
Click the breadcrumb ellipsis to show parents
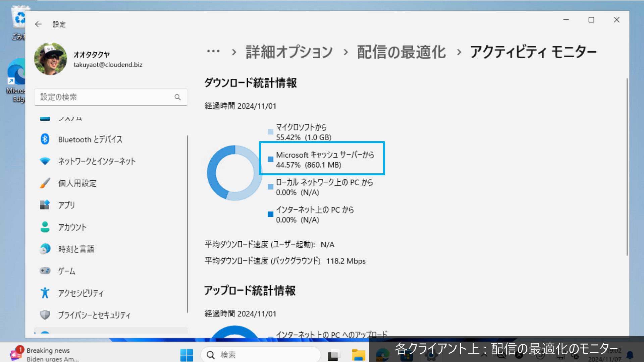pyautogui.click(x=213, y=52)
